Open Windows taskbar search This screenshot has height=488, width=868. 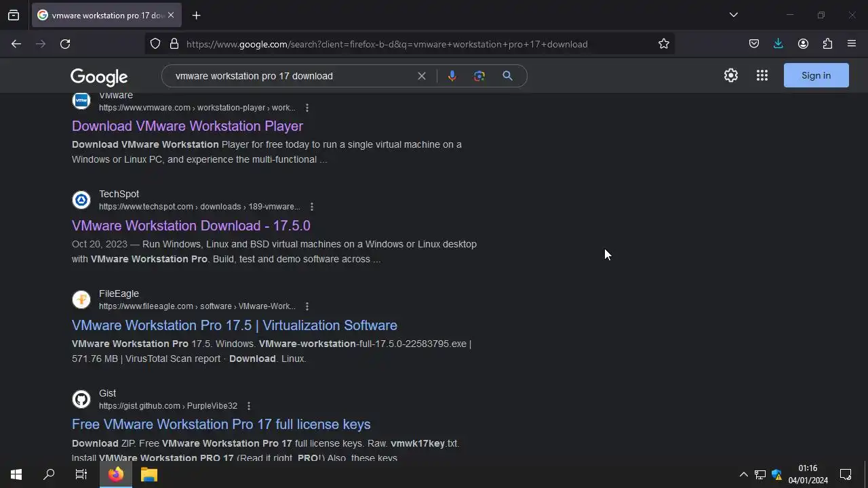(x=49, y=474)
